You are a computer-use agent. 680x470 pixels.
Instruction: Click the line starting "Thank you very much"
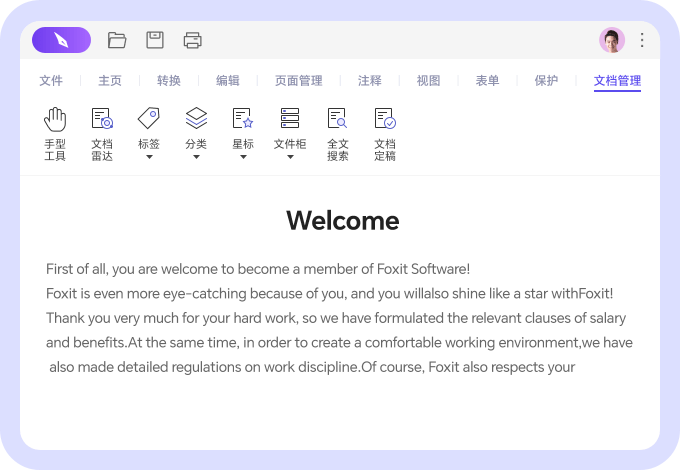tap(336, 318)
